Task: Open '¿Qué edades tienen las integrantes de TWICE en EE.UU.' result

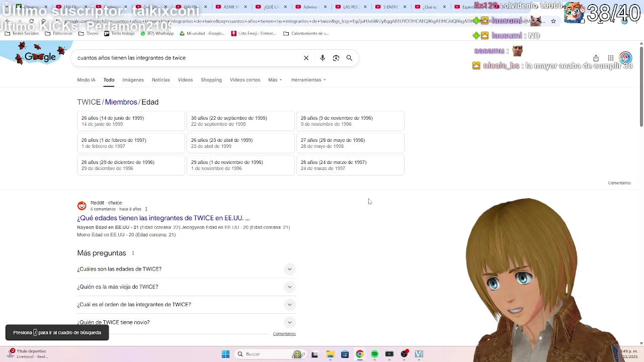Action: 164,218
